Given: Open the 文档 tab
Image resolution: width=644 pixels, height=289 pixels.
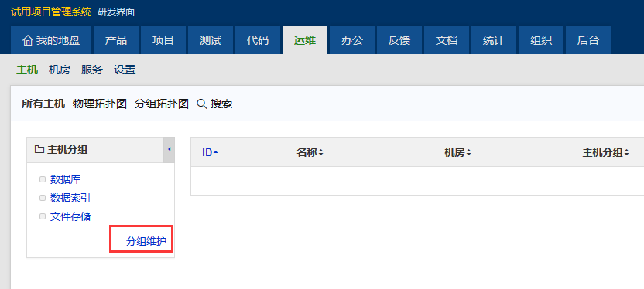Looking at the screenshot, I should [x=447, y=40].
